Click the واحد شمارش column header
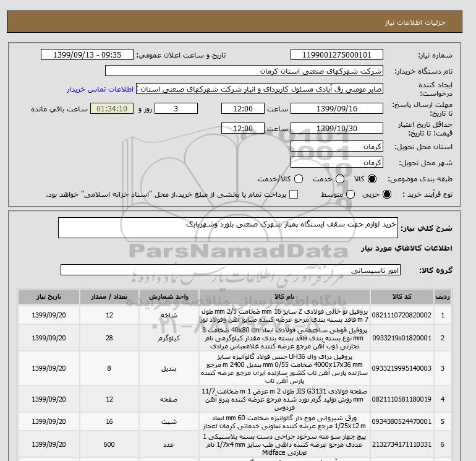This screenshot has height=461, width=476. pyautogui.click(x=169, y=296)
